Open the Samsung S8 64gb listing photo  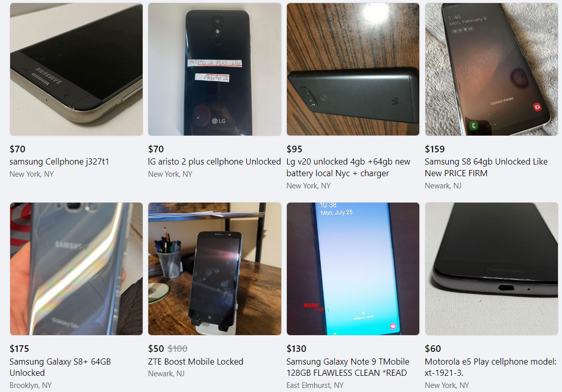491,69
